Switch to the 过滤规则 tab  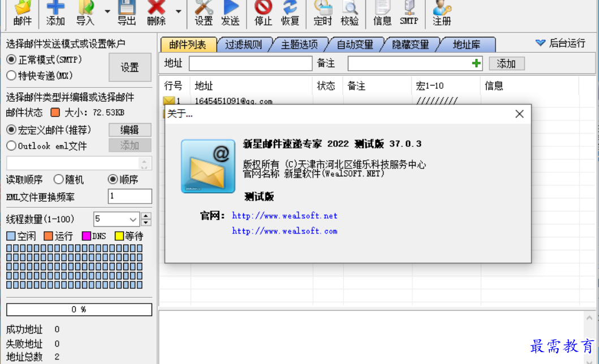[244, 45]
